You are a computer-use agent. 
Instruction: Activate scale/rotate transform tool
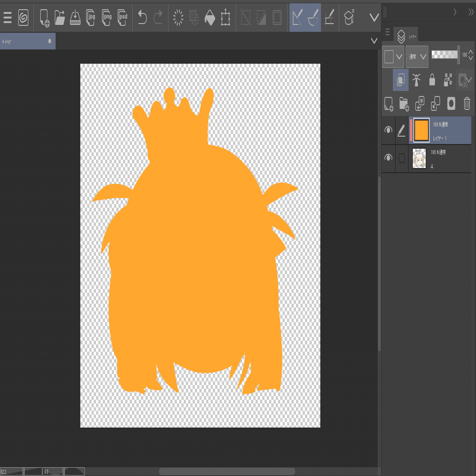point(225,17)
